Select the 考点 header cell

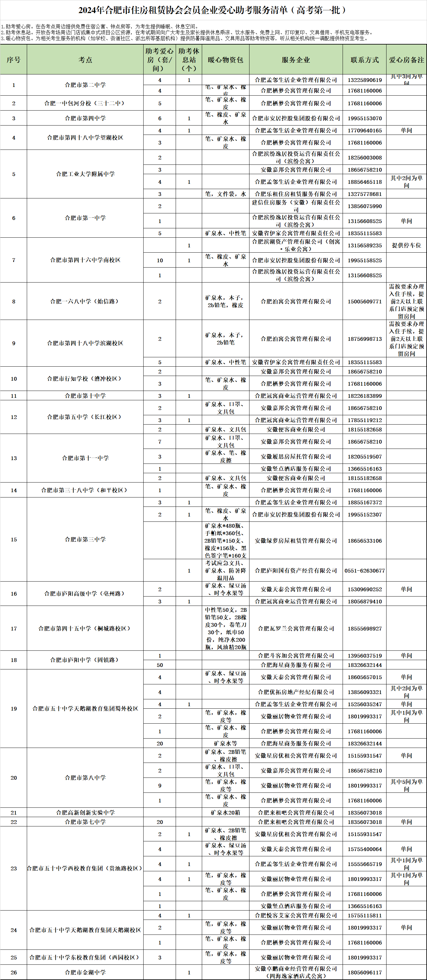(x=85, y=60)
